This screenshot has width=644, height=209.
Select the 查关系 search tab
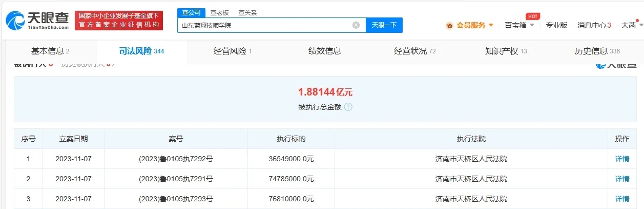click(x=247, y=12)
